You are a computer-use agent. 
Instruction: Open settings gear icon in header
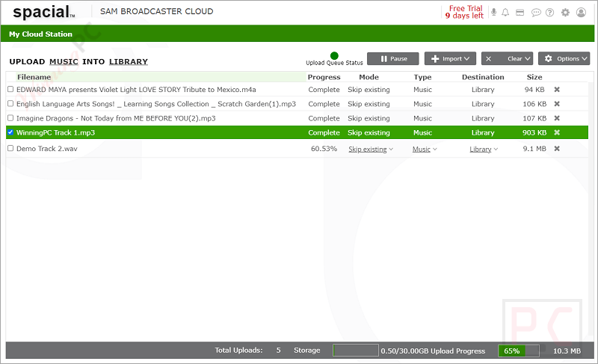point(565,13)
